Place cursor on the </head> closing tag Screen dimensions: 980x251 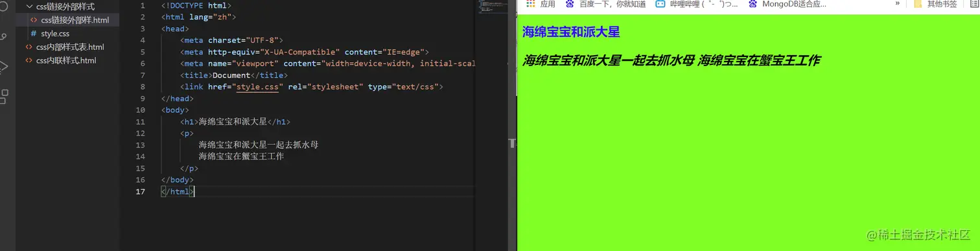(177, 99)
